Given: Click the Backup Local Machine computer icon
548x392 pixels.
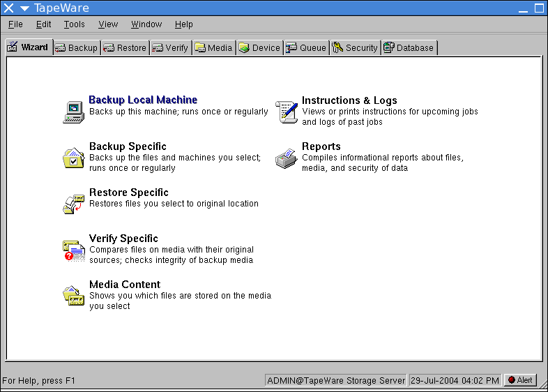Looking at the screenshot, I should click(x=74, y=112).
